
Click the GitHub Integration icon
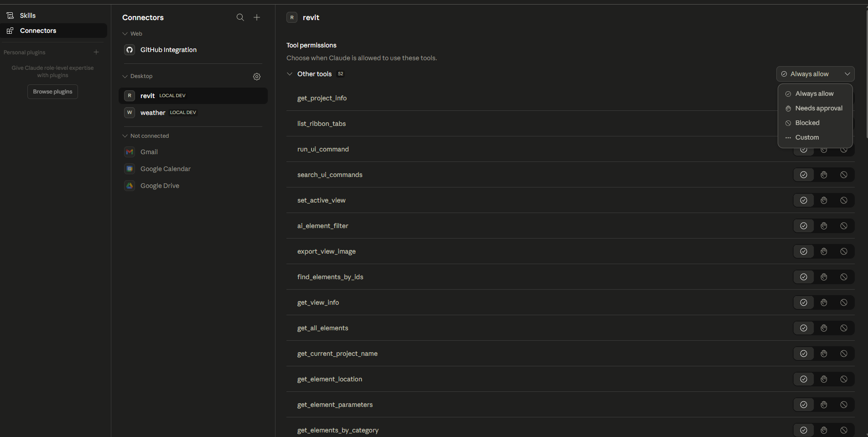(130, 50)
